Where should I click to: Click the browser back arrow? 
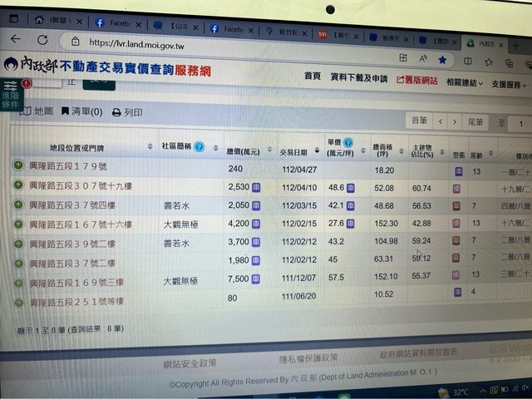pos(16,39)
